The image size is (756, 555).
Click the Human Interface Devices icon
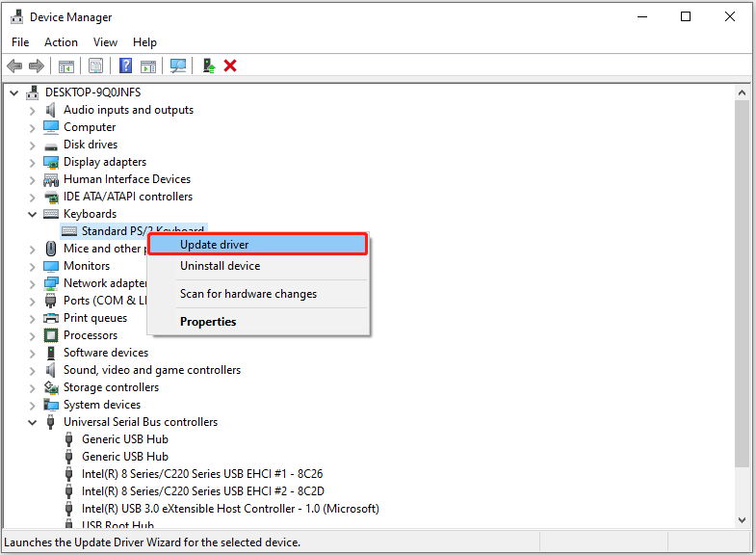coord(51,180)
